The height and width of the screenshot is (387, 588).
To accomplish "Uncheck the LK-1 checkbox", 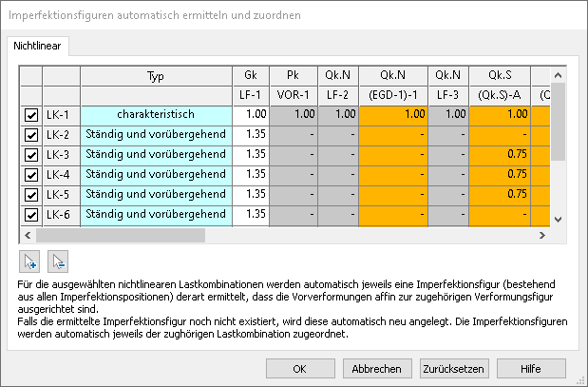I will pyautogui.click(x=31, y=115).
